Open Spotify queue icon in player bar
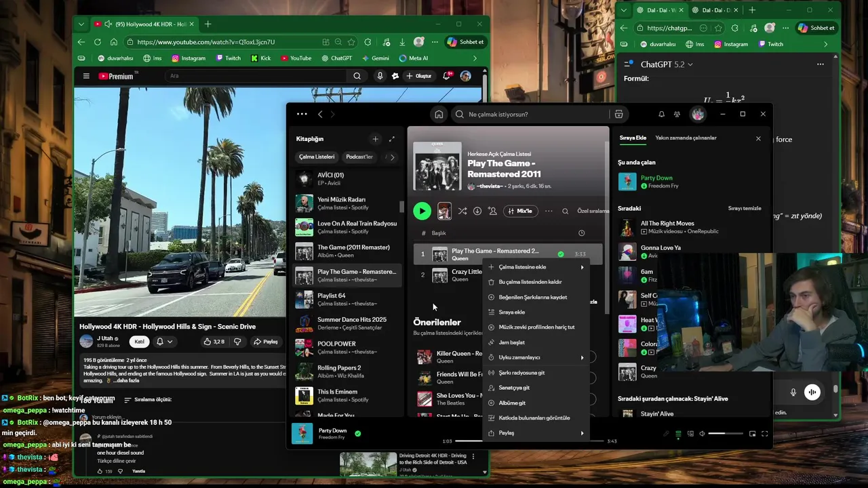The width and height of the screenshot is (868, 488). [678, 434]
